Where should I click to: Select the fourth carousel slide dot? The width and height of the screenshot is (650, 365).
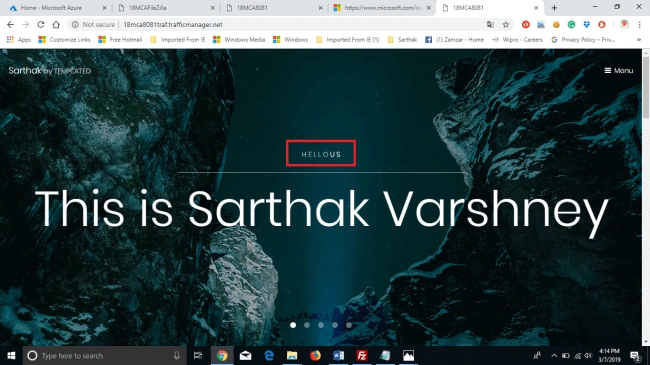click(x=335, y=325)
